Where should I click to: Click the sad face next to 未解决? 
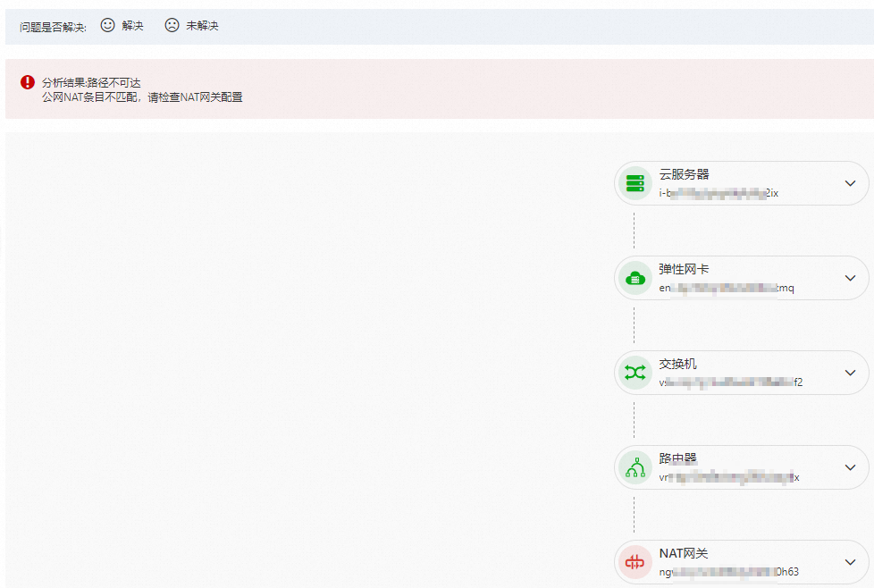tap(171, 26)
